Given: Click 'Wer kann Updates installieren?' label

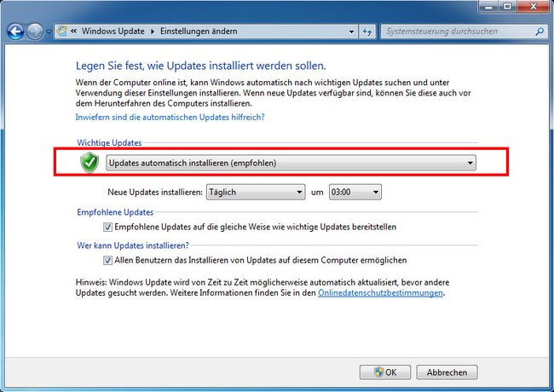Looking at the screenshot, I should pos(133,245).
